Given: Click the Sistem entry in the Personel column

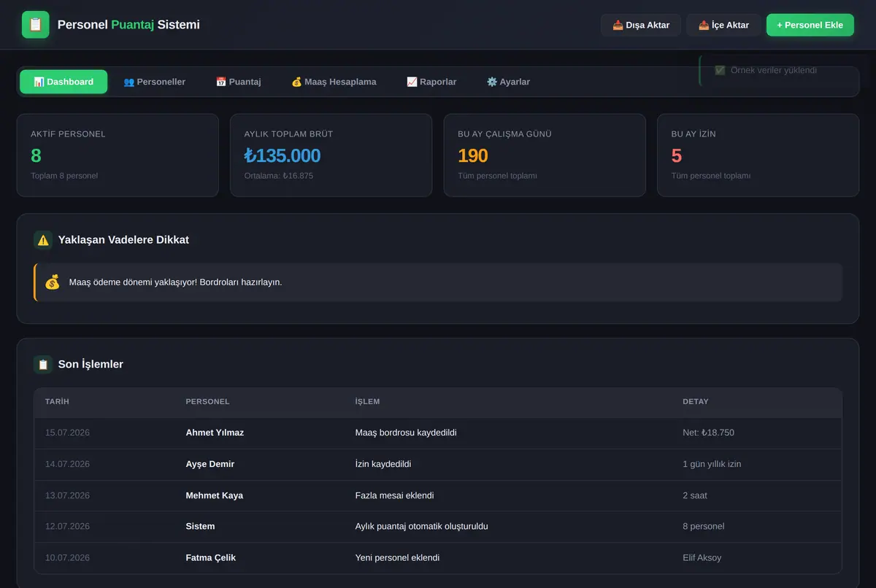Looking at the screenshot, I should pyautogui.click(x=200, y=527).
